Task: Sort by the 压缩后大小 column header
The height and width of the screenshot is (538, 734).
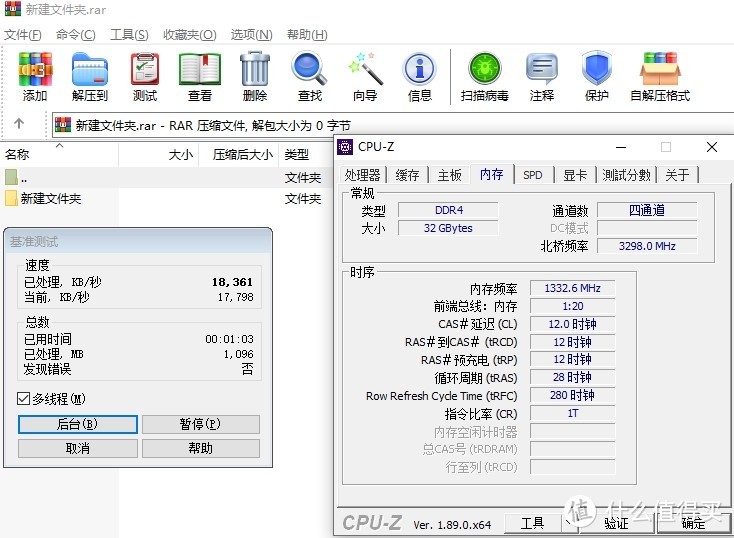Action: tap(239, 155)
